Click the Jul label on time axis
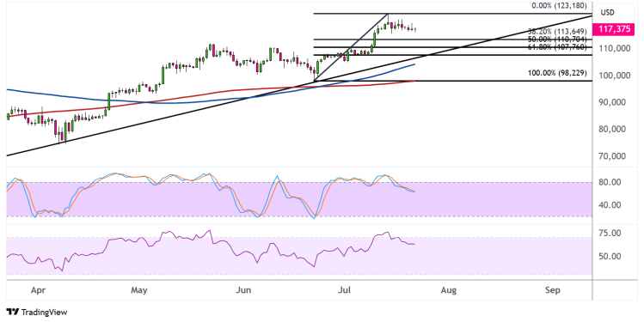 [x=344, y=290]
